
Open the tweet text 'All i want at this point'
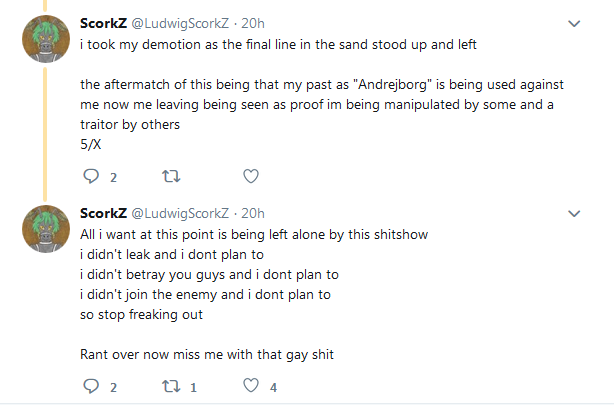coord(254,235)
